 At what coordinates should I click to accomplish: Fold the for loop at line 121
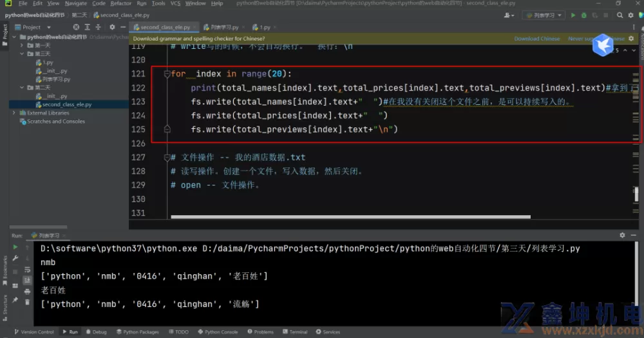[x=167, y=74]
